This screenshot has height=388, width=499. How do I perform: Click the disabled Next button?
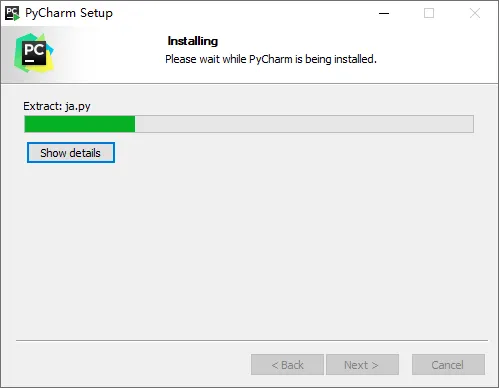point(362,365)
